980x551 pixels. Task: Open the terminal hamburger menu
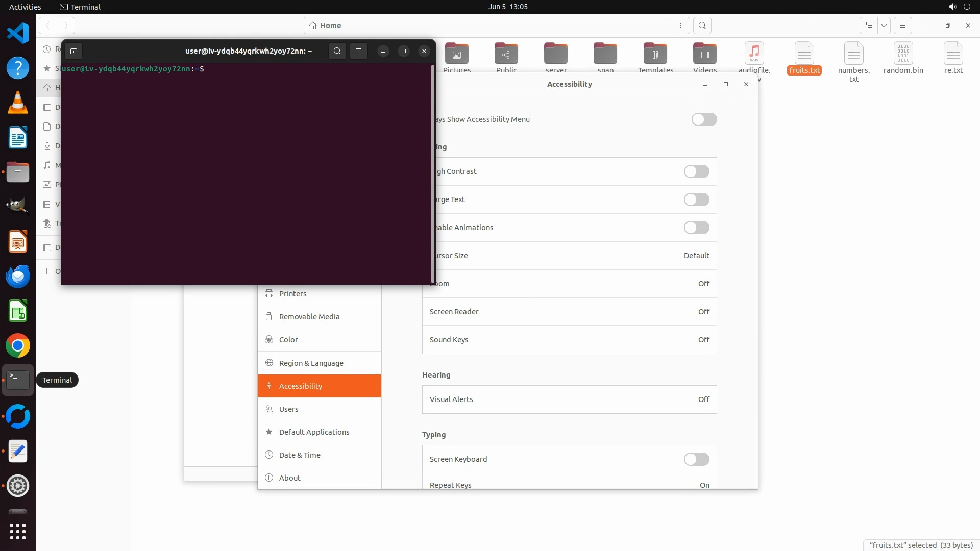359,51
